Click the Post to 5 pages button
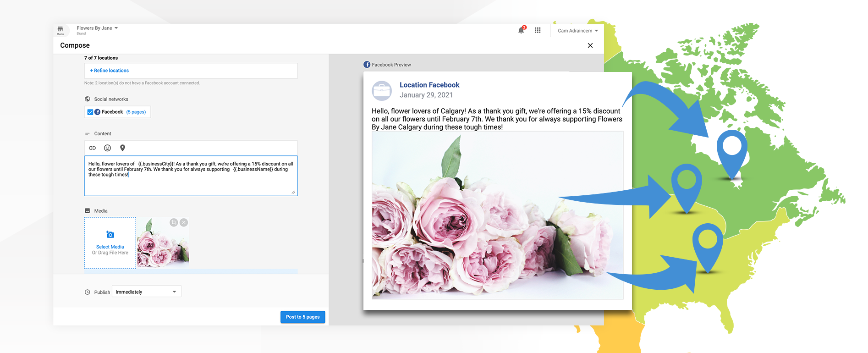Image resolution: width=868 pixels, height=353 pixels. [x=302, y=317]
